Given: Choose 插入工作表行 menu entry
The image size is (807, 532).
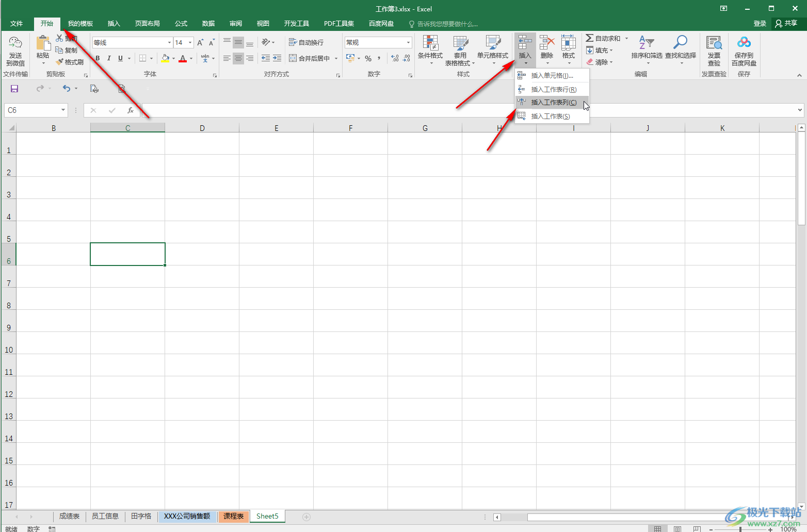Looking at the screenshot, I should pos(552,89).
